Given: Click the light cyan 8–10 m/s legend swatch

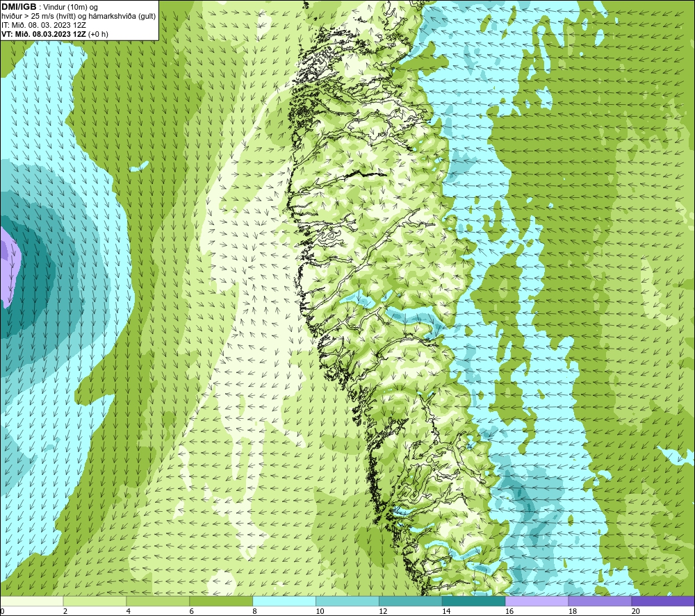Looking at the screenshot, I should (x=284, y=601).
